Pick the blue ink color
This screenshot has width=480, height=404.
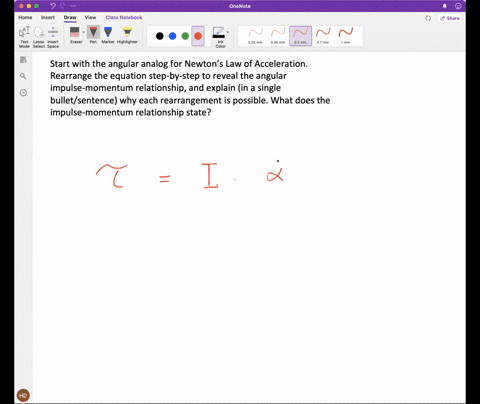pos(172,36)
